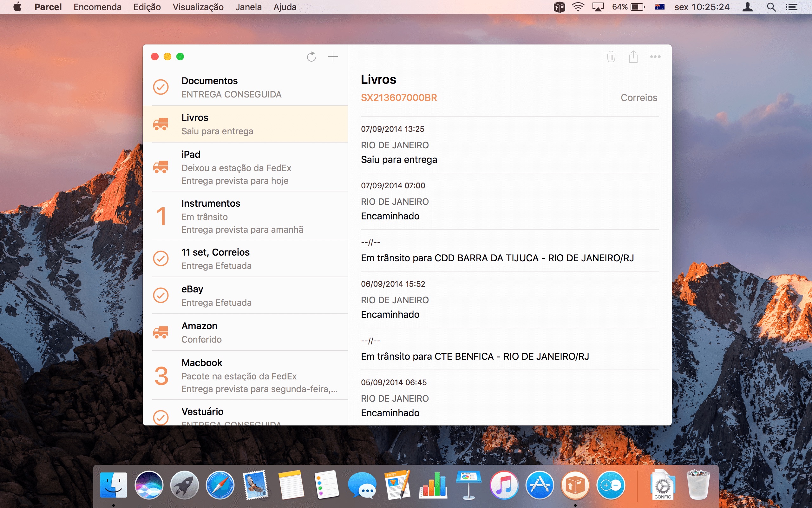Launch Siri from the Dock
This screenshot has height=508, width=812.
(149, 485)
